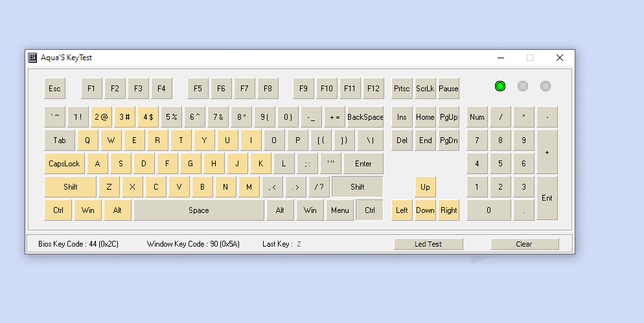Viewport: 644px width, 323px height.
Task: Close the Aqua'S KeyTest window
Action: click(x=559, y=58)
